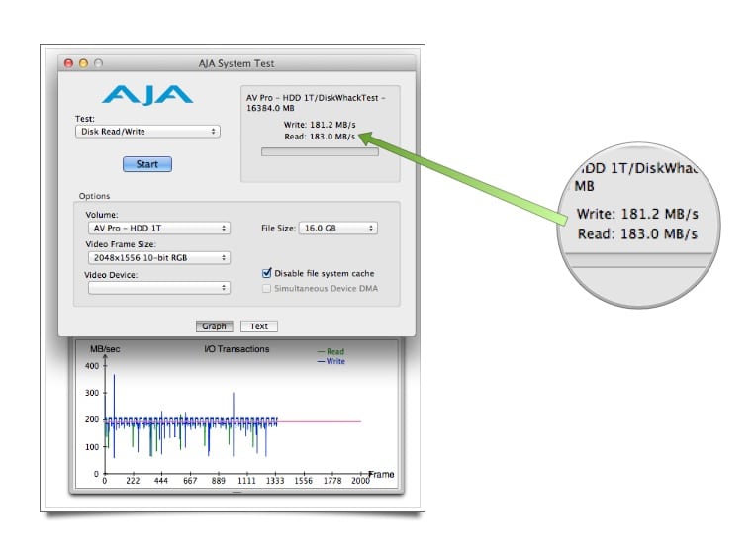Open the empty Video Device dropdown
The height and width of the screenshot is (555, 756).
(x=158, y=288)
